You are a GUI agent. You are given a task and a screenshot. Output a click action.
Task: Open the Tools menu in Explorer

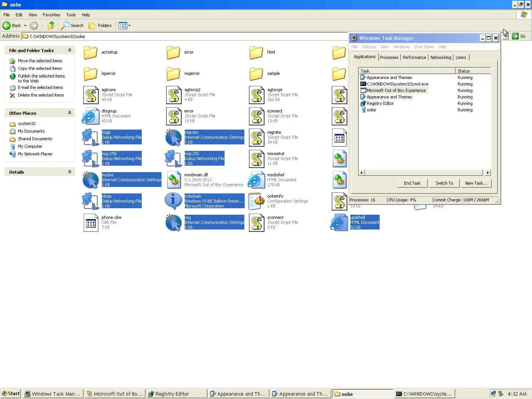[71, 15]
